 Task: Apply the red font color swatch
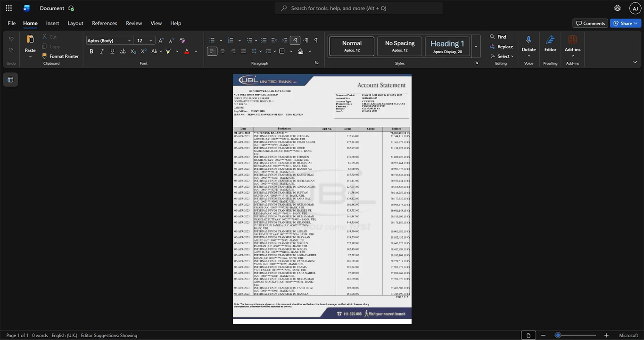pos(187,51)
